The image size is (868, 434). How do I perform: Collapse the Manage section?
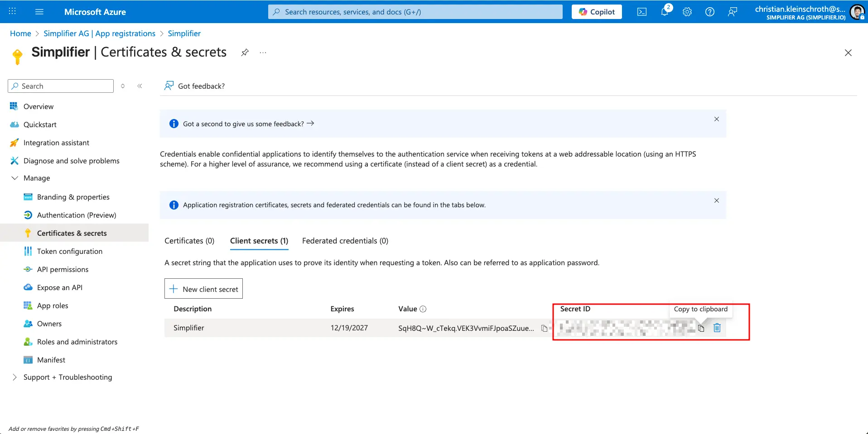tap(14, 178)
